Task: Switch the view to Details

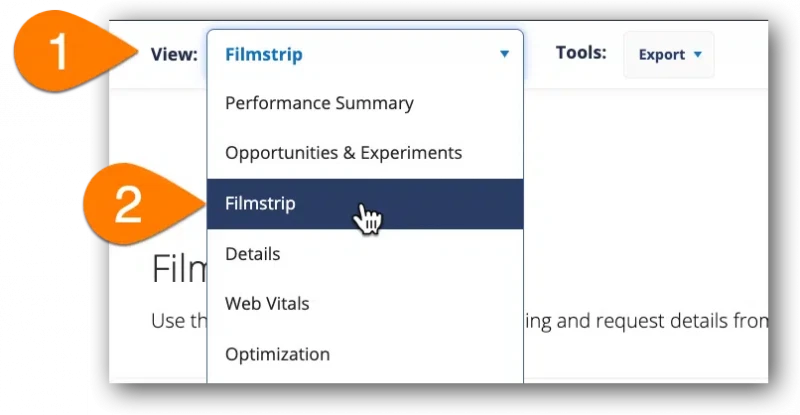Action: click(x=365, y=254)
